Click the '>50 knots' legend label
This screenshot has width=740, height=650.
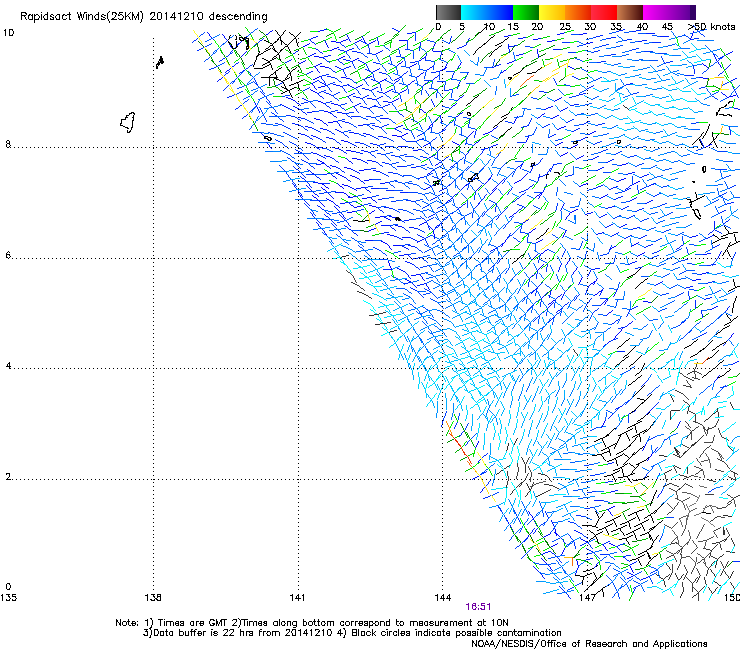point(711,27)
